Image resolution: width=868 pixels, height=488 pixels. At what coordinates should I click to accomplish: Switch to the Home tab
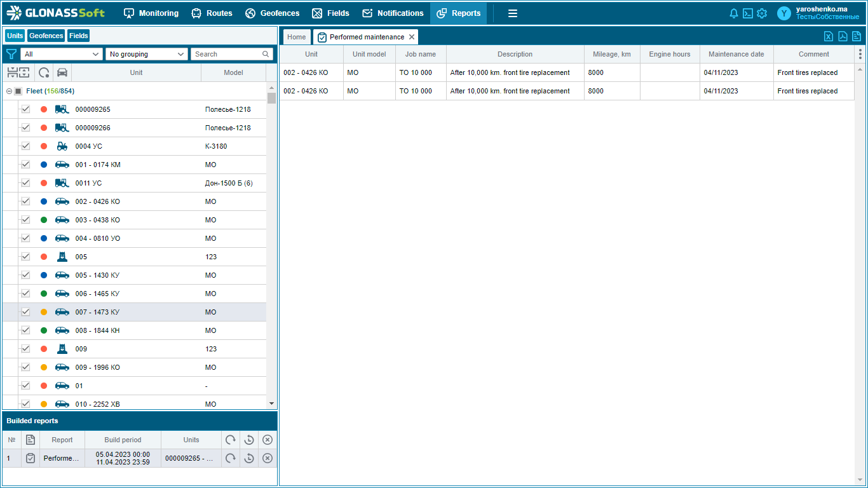pyautogui.click(x=297, y=37)
